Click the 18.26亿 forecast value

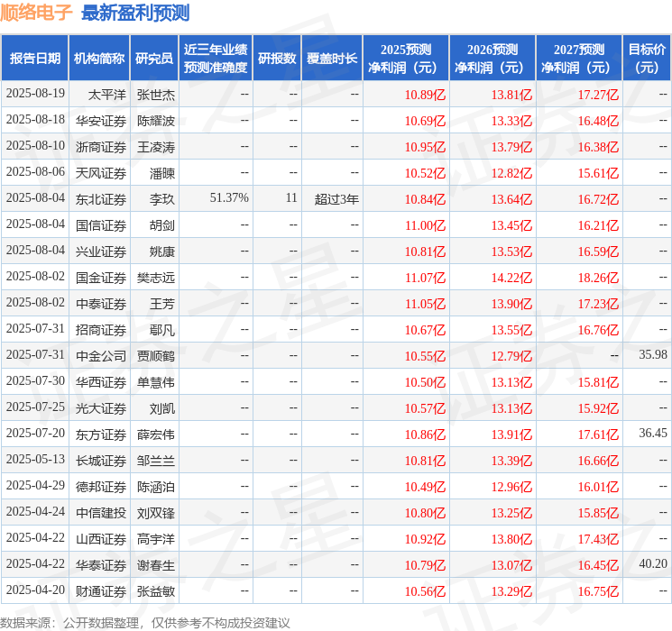(x=598, y=278)
